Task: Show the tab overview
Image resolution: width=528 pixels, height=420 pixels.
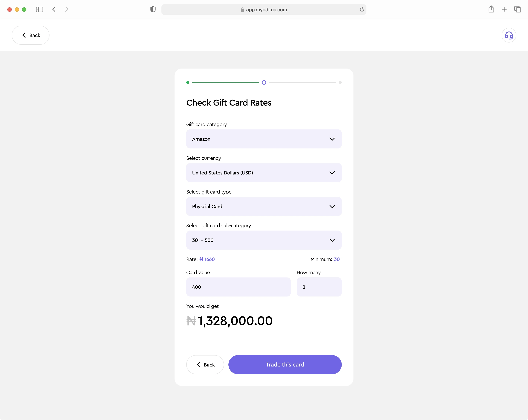Action: pyautogui.click(x=518, y=9)
